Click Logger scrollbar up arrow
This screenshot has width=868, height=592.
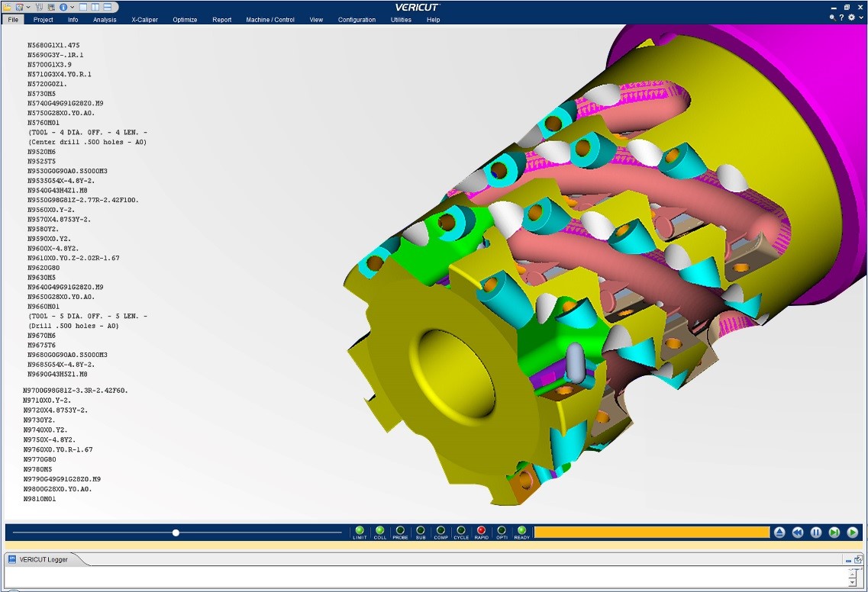pos(853,573)
